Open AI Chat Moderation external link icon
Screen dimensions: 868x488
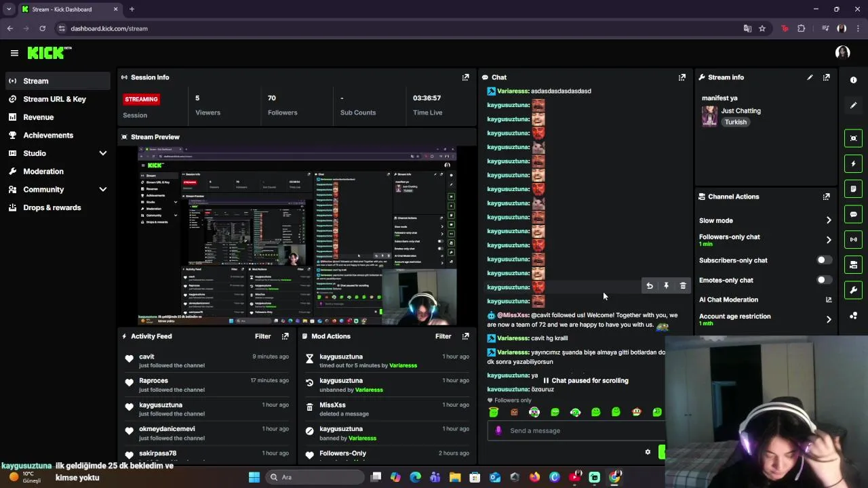pyautogui.click(x=828, y=300)
